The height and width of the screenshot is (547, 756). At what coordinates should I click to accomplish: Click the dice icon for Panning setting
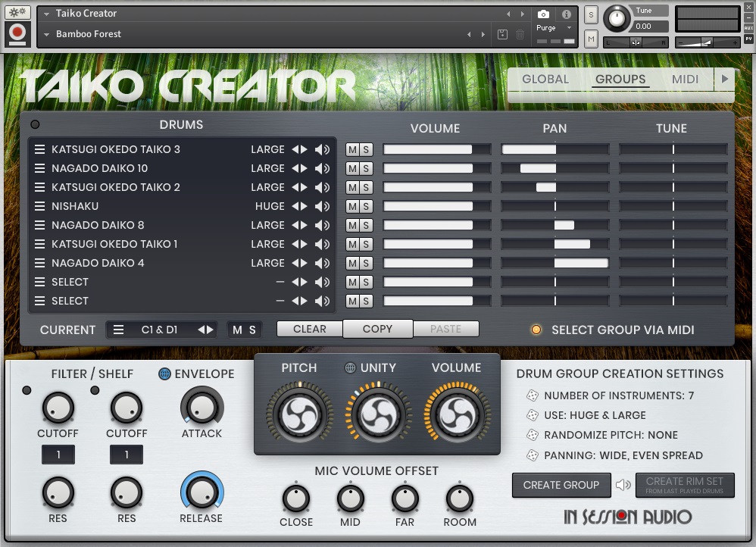pos(533,455)
